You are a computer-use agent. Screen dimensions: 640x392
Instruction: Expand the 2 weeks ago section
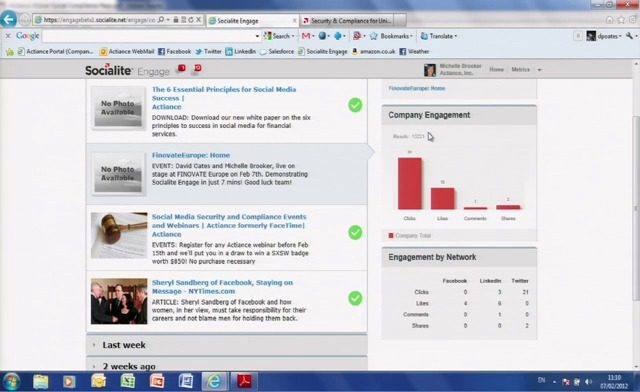coord(227,364)
